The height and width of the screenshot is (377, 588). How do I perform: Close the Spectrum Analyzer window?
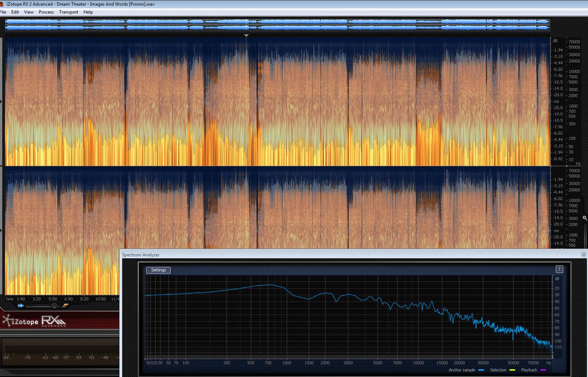(x=584, y=255)
